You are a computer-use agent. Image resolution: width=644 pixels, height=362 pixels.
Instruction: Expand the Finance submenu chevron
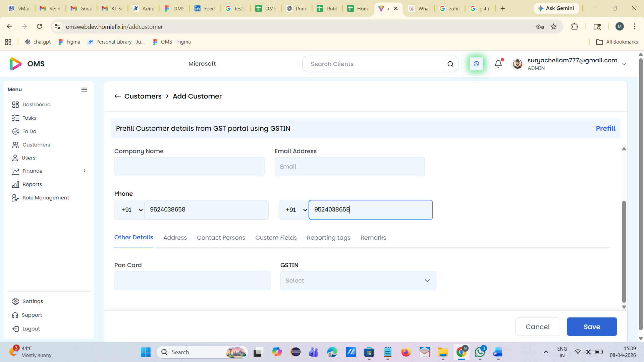tap(85, 171)
